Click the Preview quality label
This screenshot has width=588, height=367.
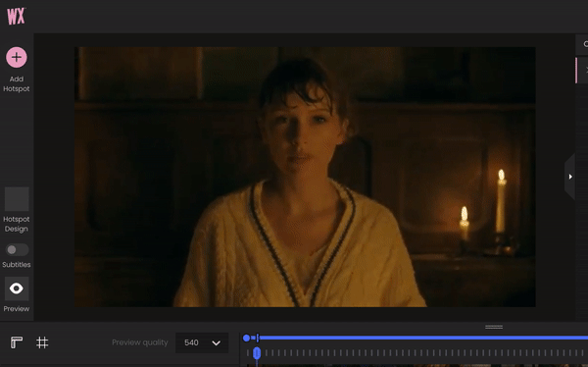click(x=140, y=342)
